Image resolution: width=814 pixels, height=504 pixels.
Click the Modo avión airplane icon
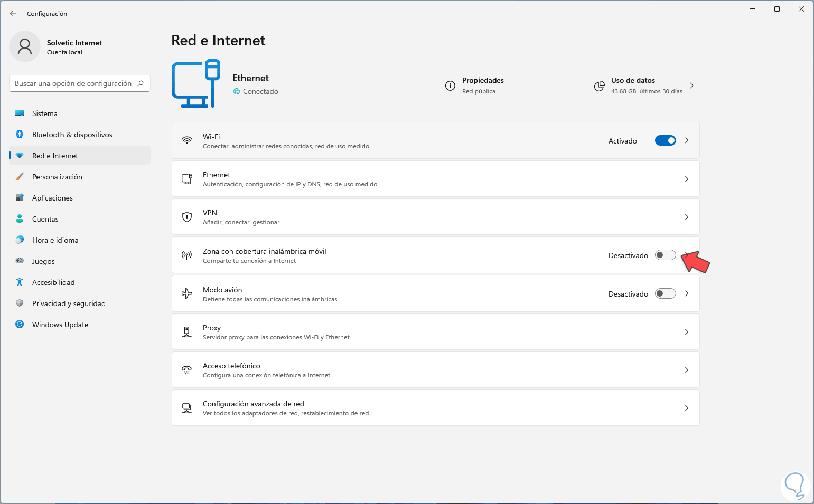pos(187,294)
